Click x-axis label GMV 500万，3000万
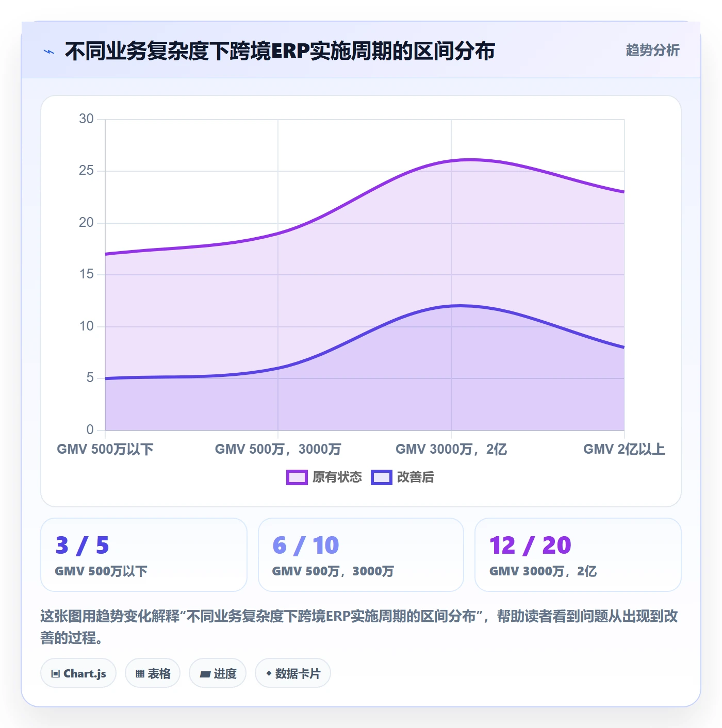Screen dimensions: 722x728 pyautogui.click(x=278, y=449)
